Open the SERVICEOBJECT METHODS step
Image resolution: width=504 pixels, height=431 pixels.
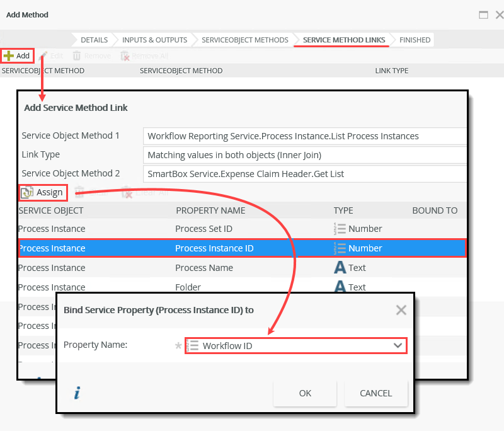pos(244,39)
